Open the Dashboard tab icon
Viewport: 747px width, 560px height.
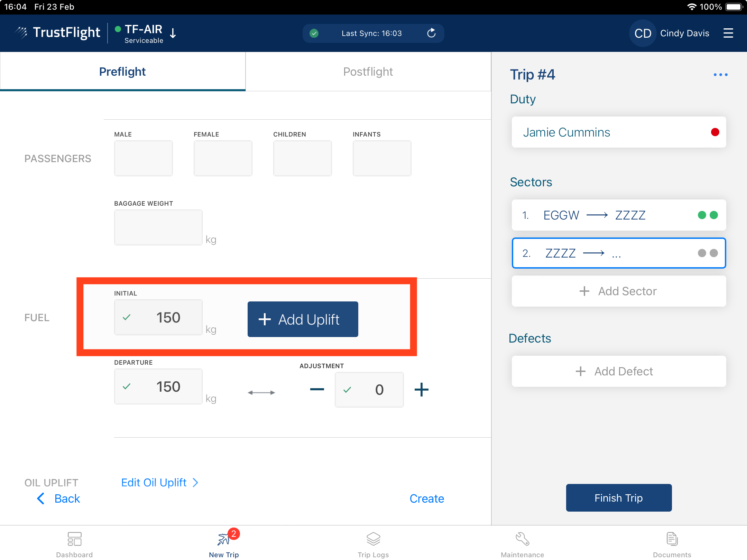[x=74, y=539]
